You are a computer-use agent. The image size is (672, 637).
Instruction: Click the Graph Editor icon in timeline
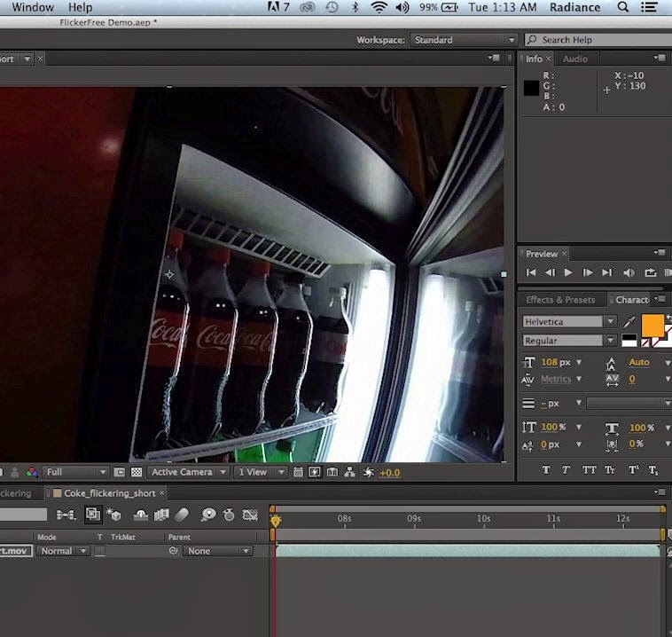(251, 515)
